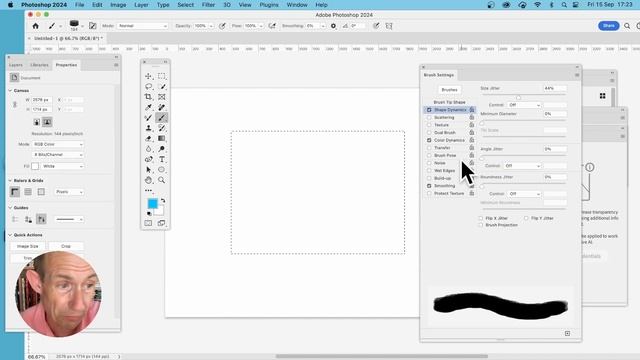Select the Frame tool

pyautogui.click(x=162, y=97)
